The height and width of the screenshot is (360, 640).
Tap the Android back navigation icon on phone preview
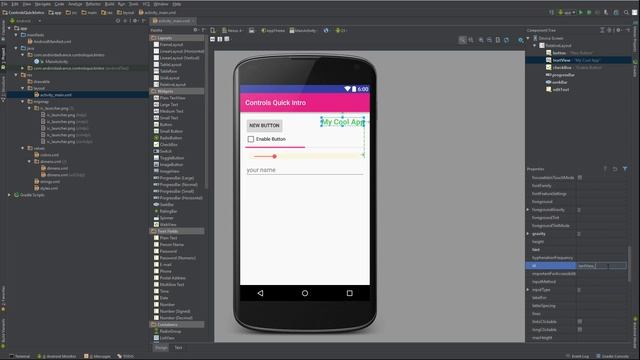pyautogui.click(x=260, y=293)
